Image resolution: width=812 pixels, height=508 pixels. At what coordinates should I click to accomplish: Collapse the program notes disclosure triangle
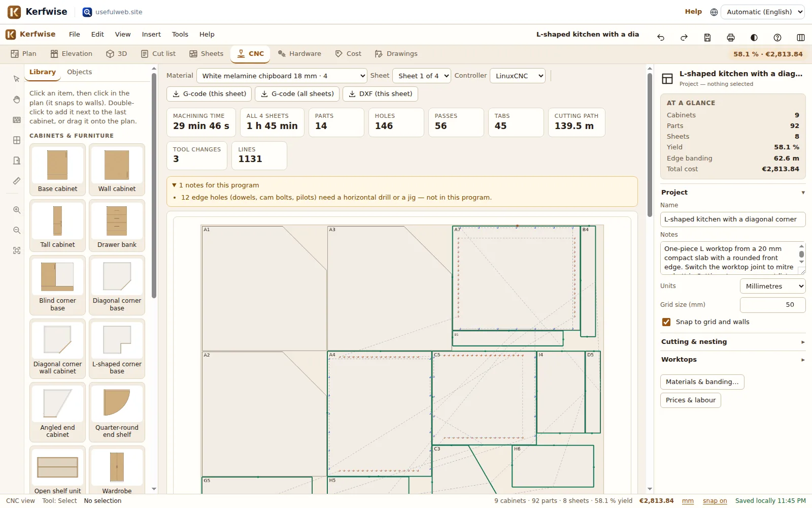(174, 185)
